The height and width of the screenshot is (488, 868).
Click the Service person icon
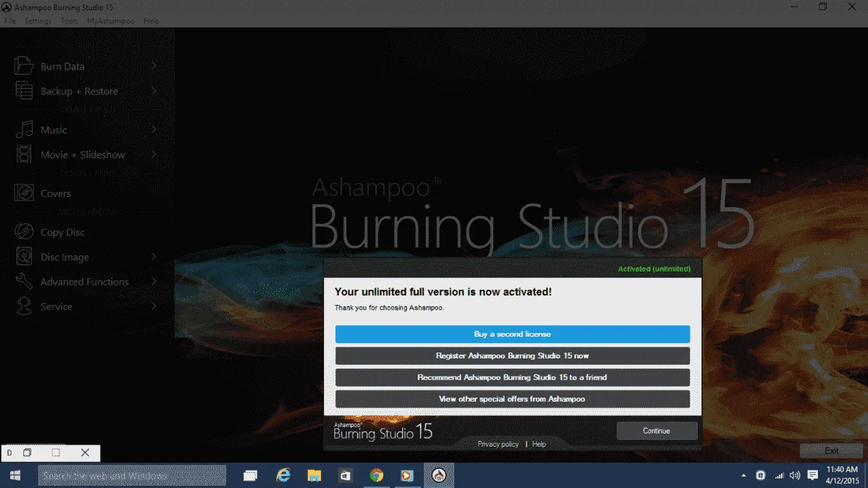click(x=24, y=306)
